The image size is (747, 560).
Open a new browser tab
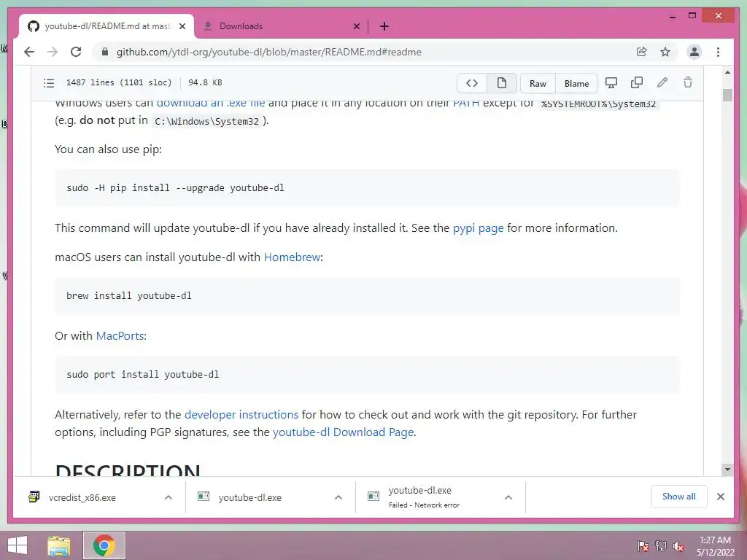[384, 26]
